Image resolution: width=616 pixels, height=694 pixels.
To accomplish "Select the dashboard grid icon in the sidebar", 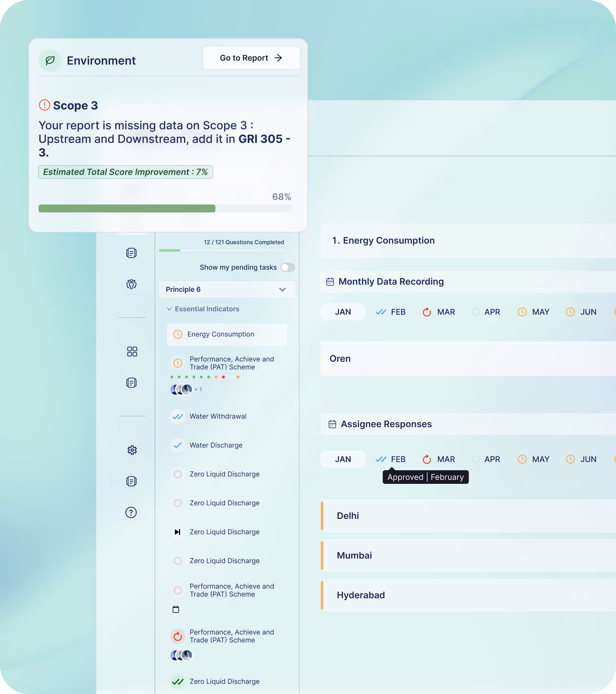I will 132,352.
